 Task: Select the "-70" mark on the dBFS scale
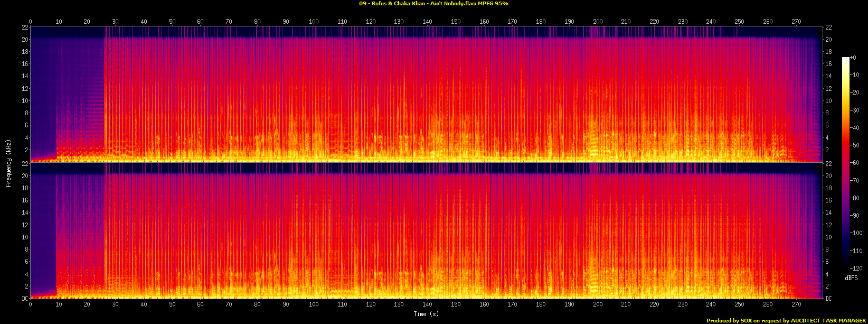855,181
